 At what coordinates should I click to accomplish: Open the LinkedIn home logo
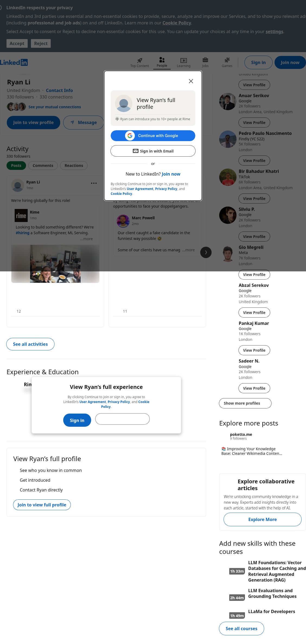[x=14, y=62]
